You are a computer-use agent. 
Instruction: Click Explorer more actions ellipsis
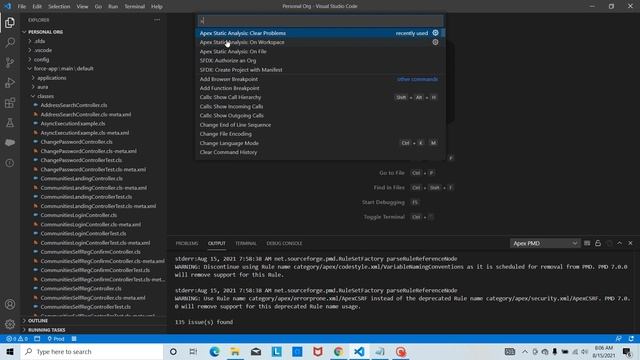point(157,20)
